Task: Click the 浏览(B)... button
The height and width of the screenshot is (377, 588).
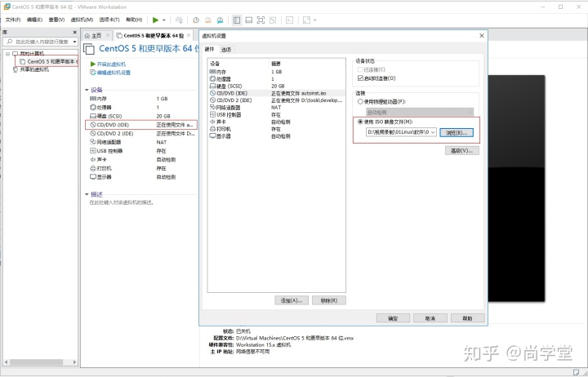Action: [x=457, y=132]
